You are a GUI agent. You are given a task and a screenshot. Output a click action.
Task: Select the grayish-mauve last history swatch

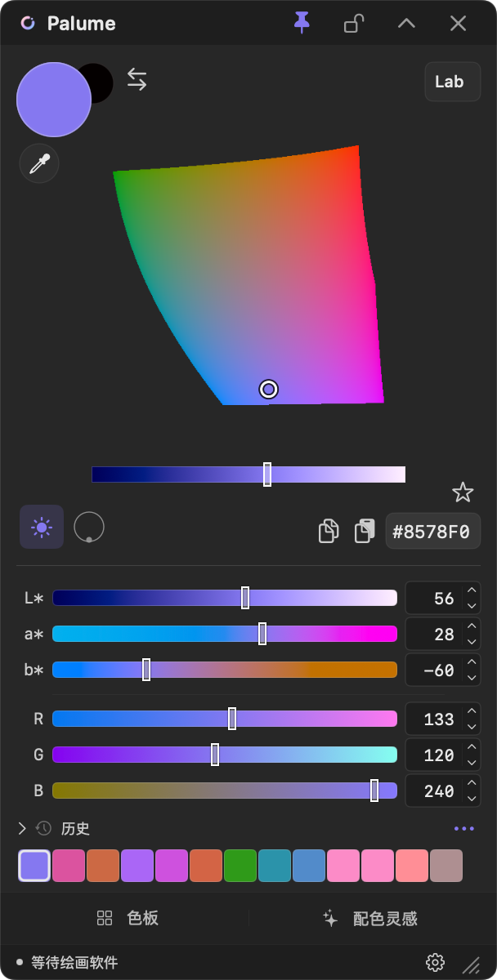(x=446, y=866)
